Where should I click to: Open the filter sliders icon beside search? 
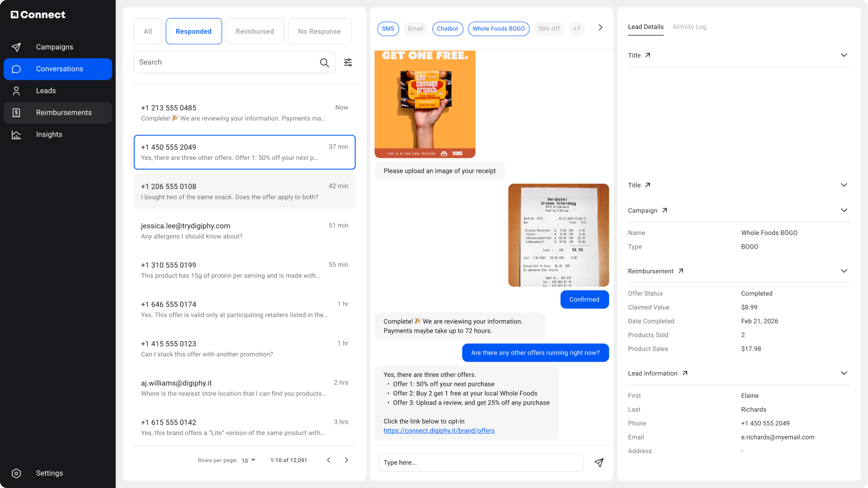(348, 62)
